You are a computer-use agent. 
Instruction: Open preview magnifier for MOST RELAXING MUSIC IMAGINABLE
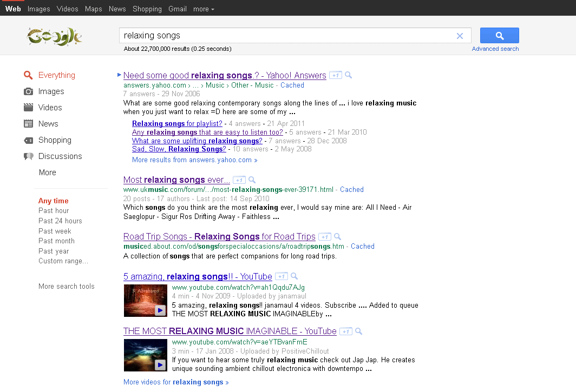click(359, 331)
